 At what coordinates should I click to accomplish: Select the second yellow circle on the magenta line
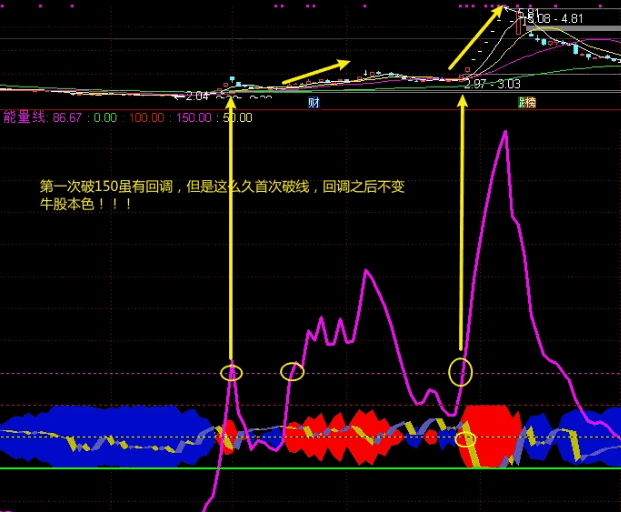click(292, 372)
